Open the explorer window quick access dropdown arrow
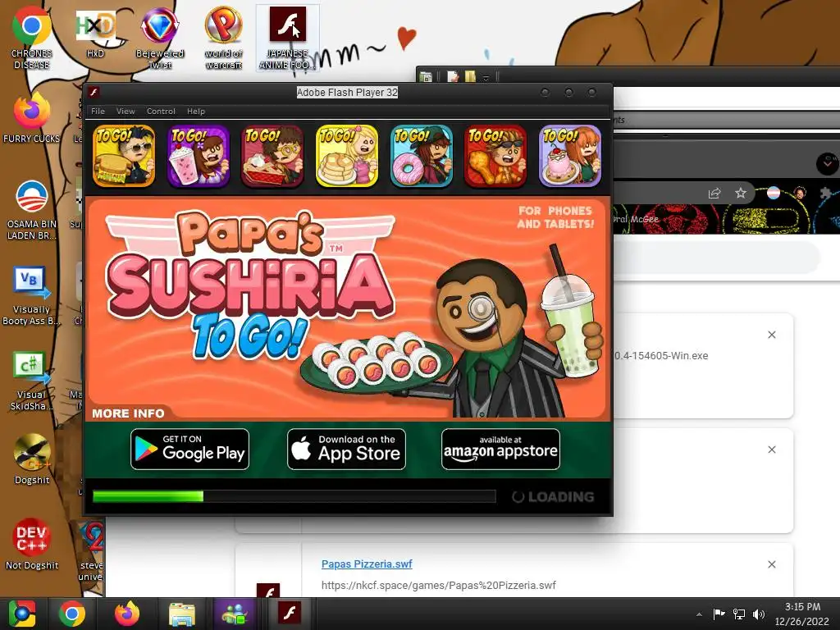The image size is (840, 630). (x=486, y=78)
